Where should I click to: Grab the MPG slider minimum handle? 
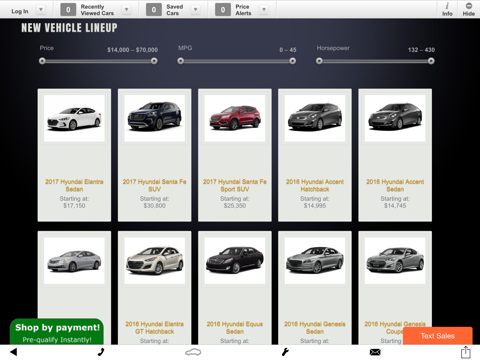coord(181,61)
